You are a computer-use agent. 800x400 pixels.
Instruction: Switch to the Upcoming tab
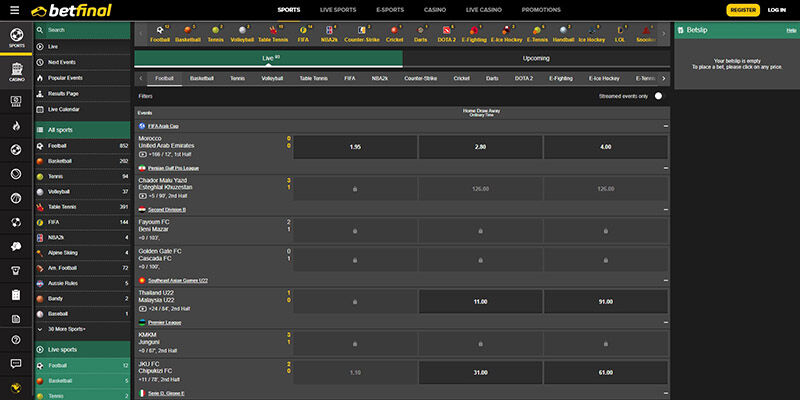pos(536,59)
